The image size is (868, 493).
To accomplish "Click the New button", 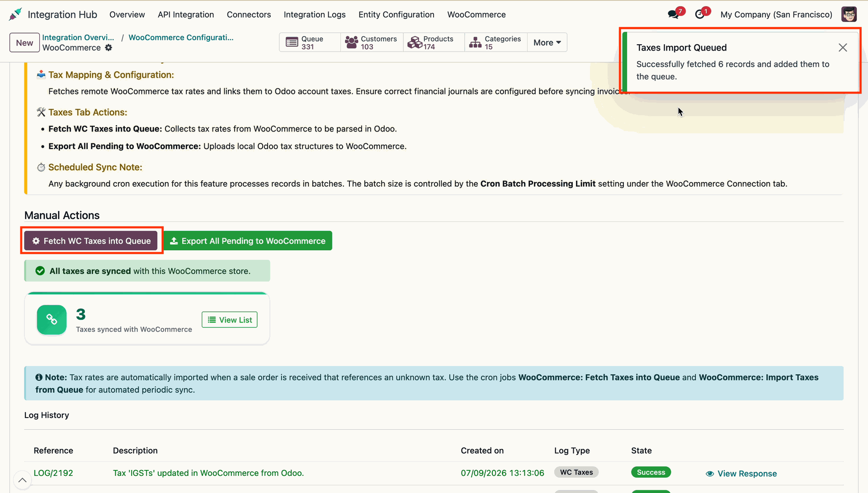I will pos(24,42).
